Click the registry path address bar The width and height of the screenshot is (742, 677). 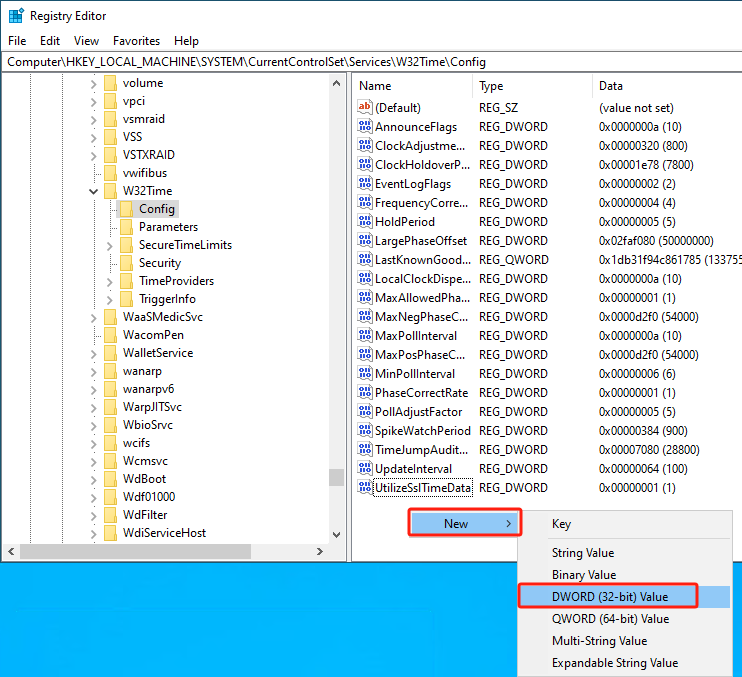[371, 61]
